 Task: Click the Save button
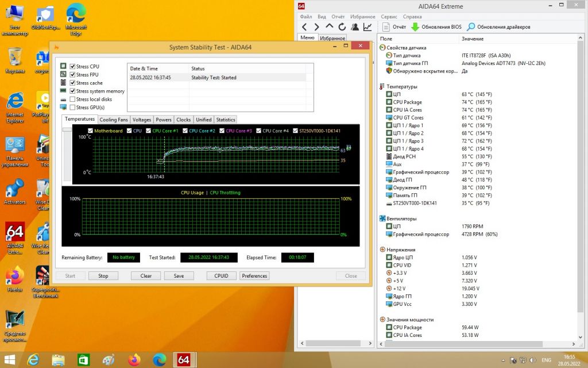(179, 276)
